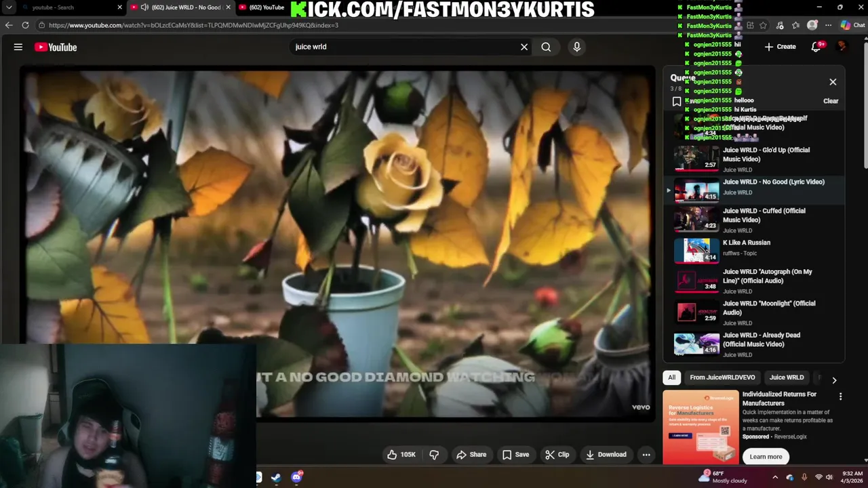Open more actions below the video
The width and height of the screenshot is (868, 488).
click(x=646, y=455)
